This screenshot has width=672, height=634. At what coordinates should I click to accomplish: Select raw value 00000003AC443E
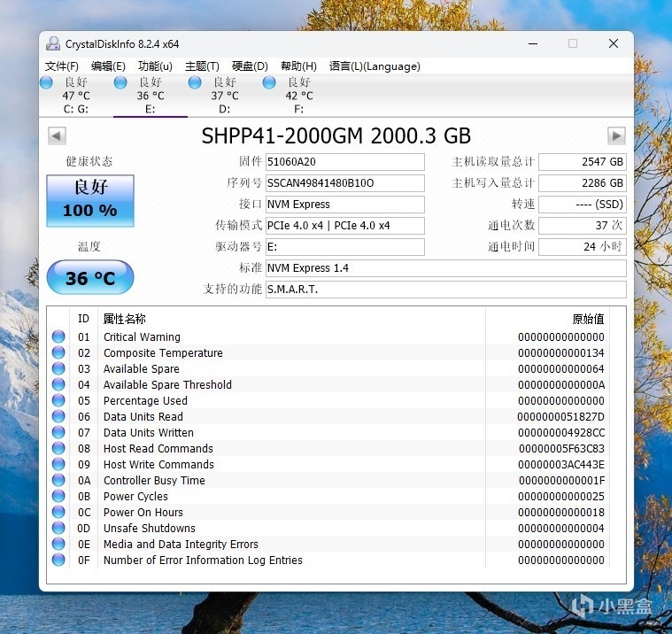click(x=561, y=464)
